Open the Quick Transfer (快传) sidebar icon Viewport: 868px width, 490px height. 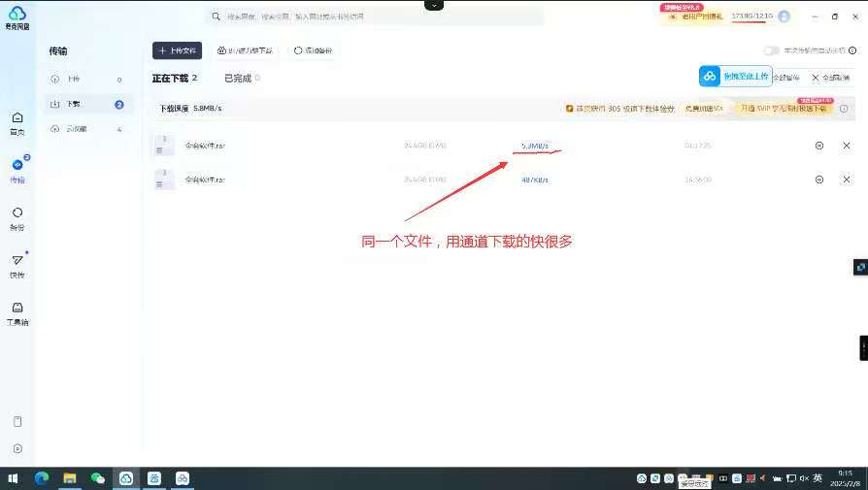click(17, 266)
